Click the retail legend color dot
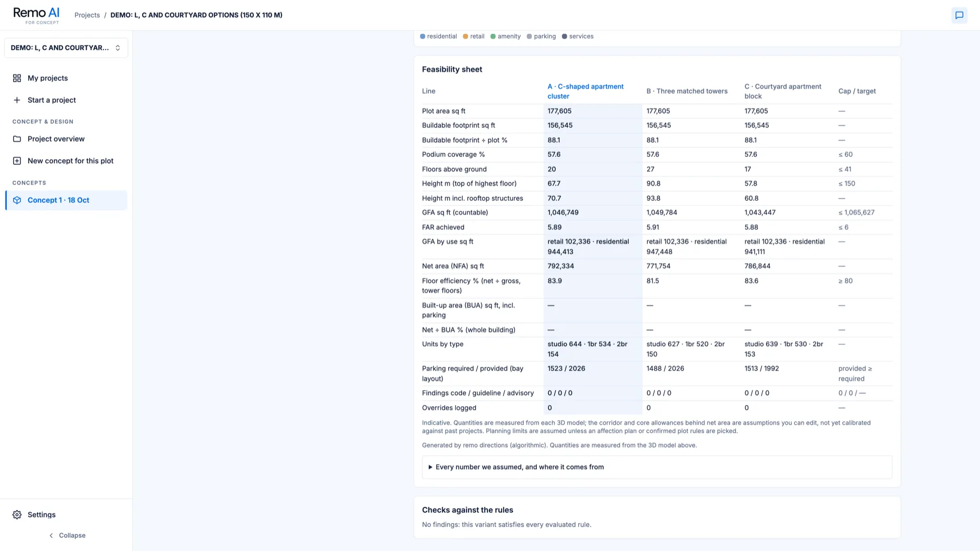 click(465, 36)
